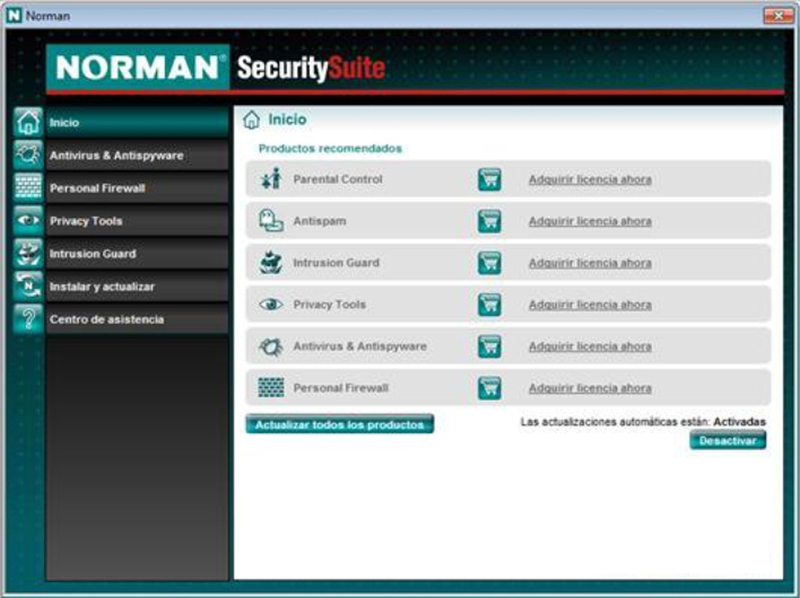
Task: Click the Activadas status text
Action: (x=739, y=422)
